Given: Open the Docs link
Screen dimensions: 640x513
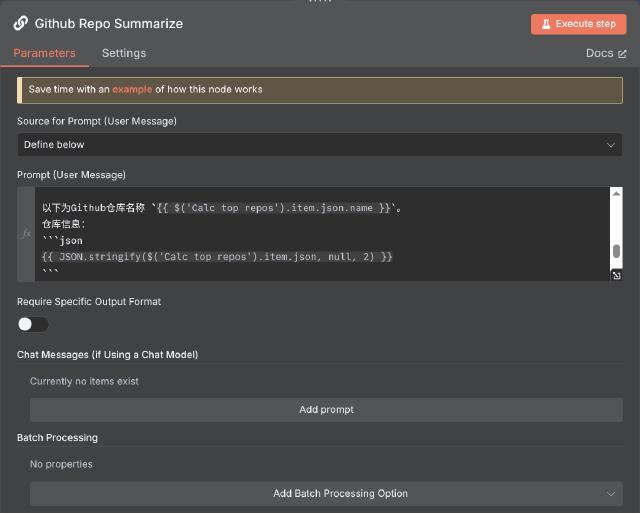Looking at the screenshot, I should (x=599, y=54).
